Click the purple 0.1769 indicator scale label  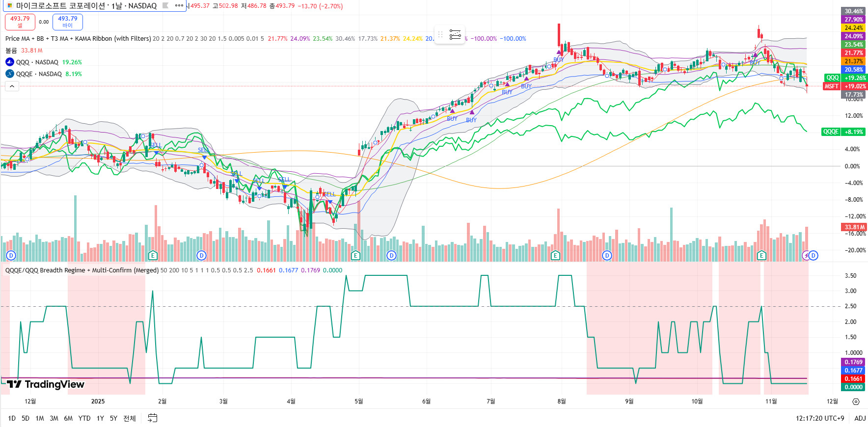[854, 362]
